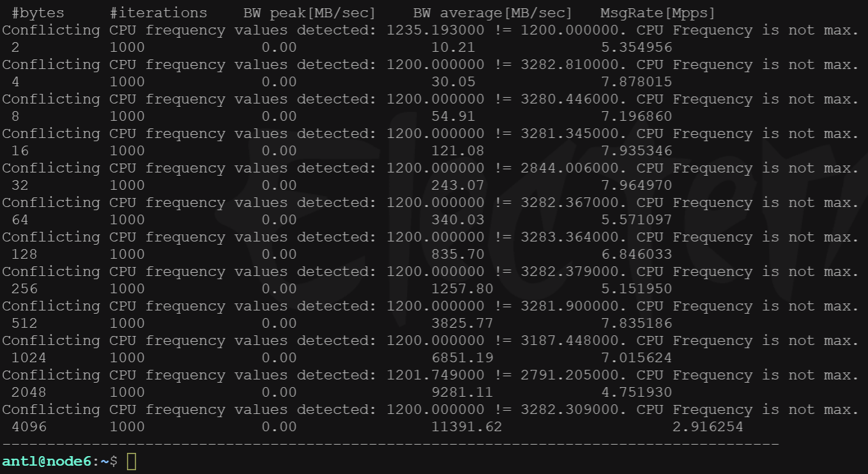
Task: Click the frequency value 2844.006000
Action: [569, 168]
